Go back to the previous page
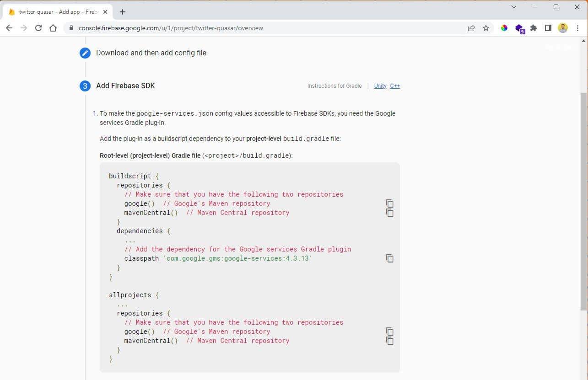Screen dimensions: 588x380 coord(9,28)
